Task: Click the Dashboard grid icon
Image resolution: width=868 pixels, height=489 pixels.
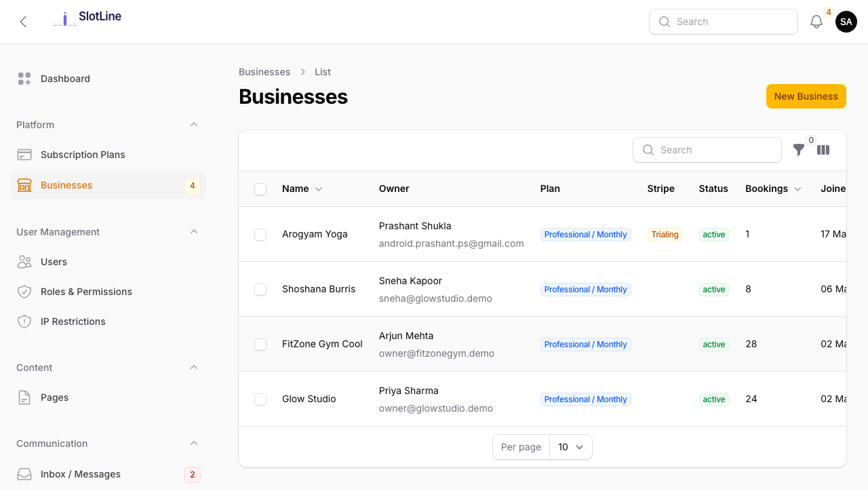Action: 24,79
